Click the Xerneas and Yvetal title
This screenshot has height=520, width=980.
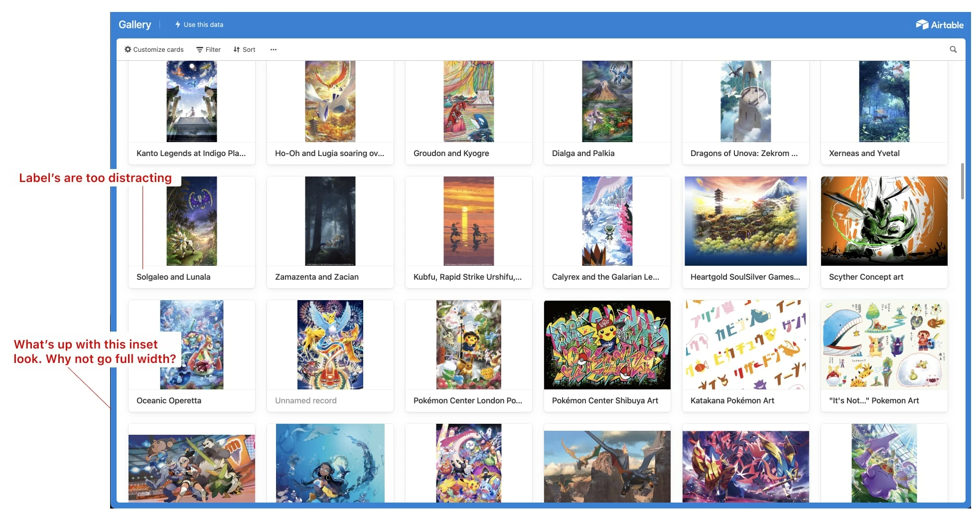[x=864, y=153]
